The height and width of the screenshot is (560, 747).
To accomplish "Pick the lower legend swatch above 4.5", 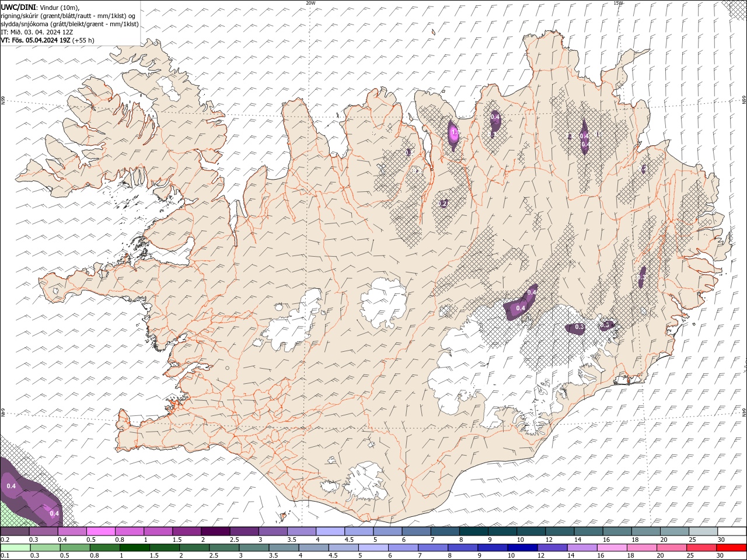I will 343,548.
